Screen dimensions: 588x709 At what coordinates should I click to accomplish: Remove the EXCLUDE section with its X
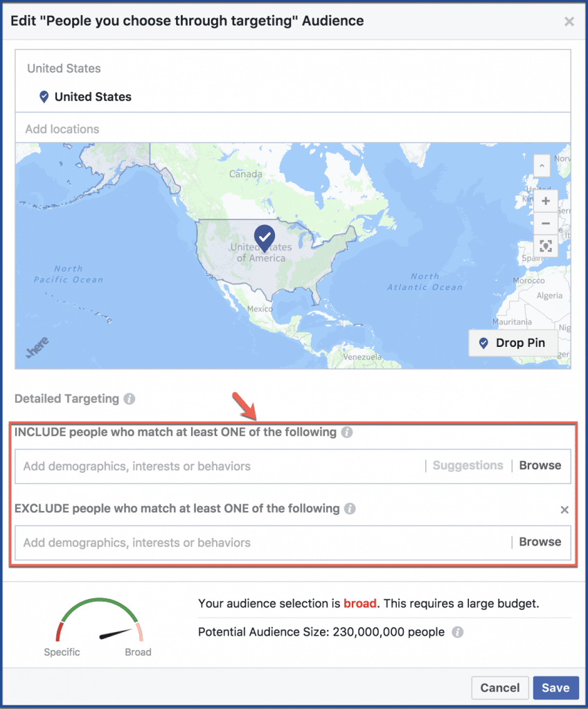point(564,510)
